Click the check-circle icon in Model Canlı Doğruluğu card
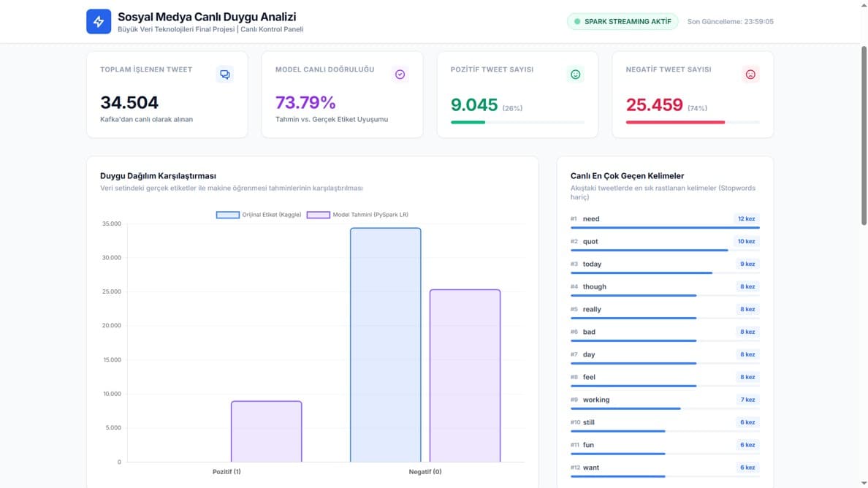868x488 pixels. coord(400,74)
